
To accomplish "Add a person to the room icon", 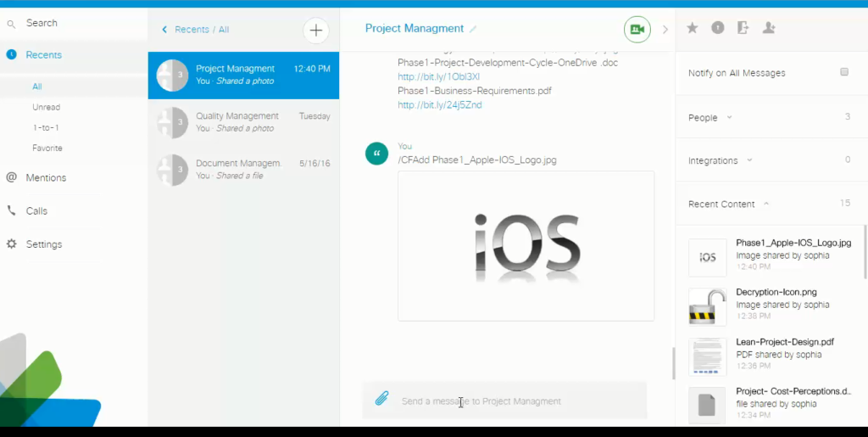I will (x=768, y=28).
